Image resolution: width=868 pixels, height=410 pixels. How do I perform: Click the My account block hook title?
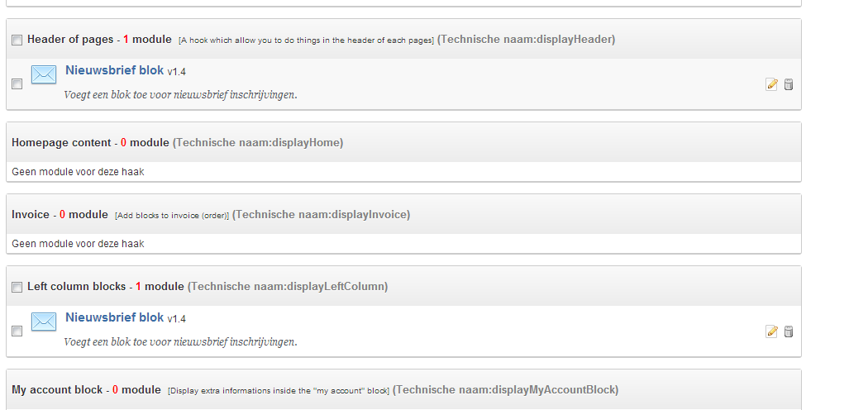[x=57, y=390]
